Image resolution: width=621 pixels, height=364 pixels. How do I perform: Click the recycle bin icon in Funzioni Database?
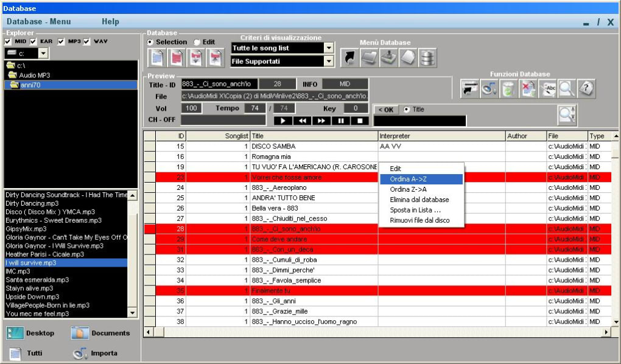click(x=508, y=88)
